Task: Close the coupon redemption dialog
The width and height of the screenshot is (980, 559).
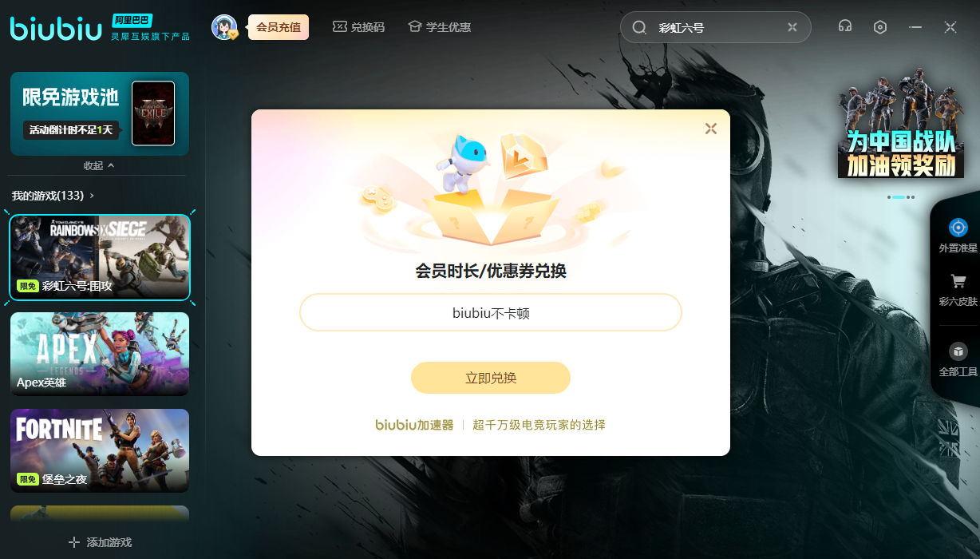Action: click(711, 129)
